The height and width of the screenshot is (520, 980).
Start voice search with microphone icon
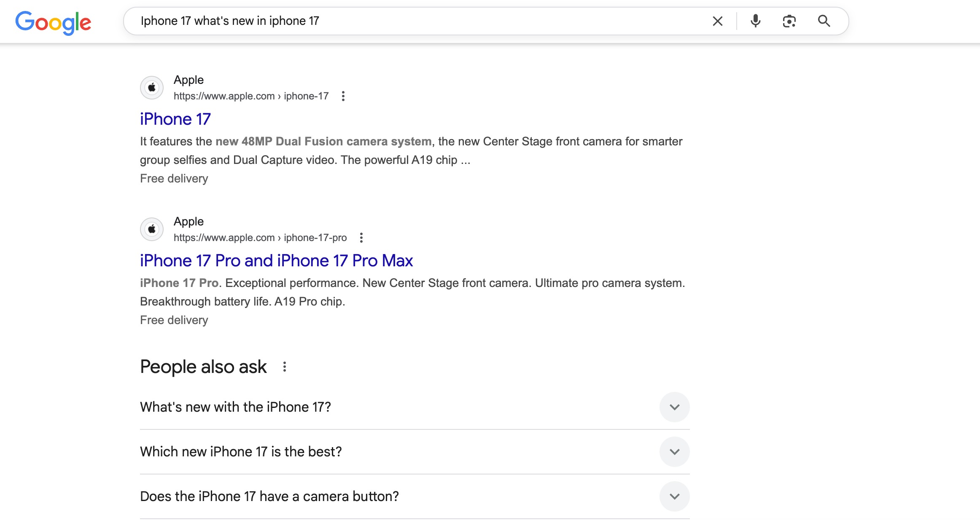point(755,21)
